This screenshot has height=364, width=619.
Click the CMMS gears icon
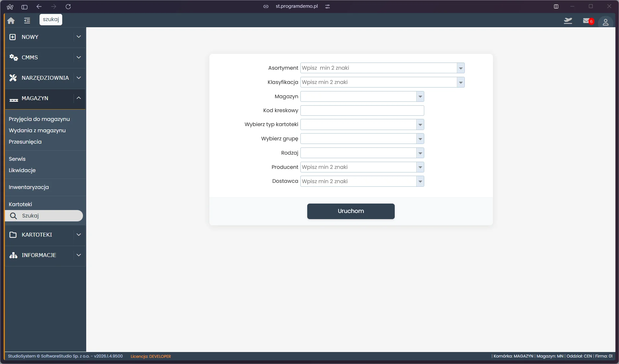tap(13, 57)
